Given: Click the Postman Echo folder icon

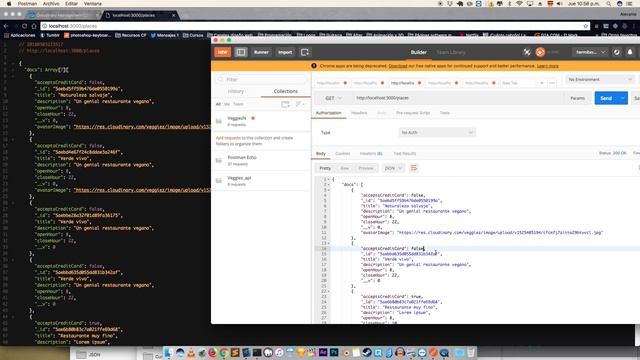Looking at the screenshot, I should point(219,160).
